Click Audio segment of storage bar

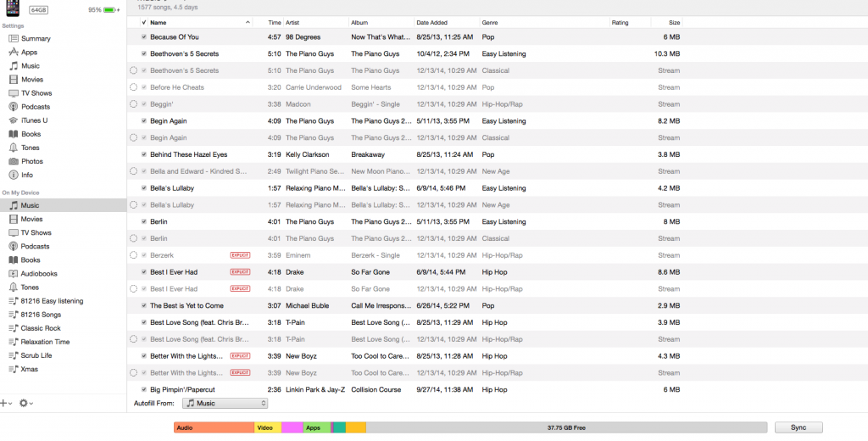(214, 427)
